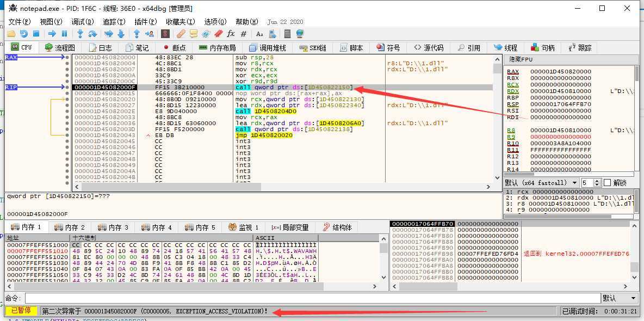This screenshot has width=644, height=321.
Task: Switch to the 监视 1 tab
Action: click(244, 227)
